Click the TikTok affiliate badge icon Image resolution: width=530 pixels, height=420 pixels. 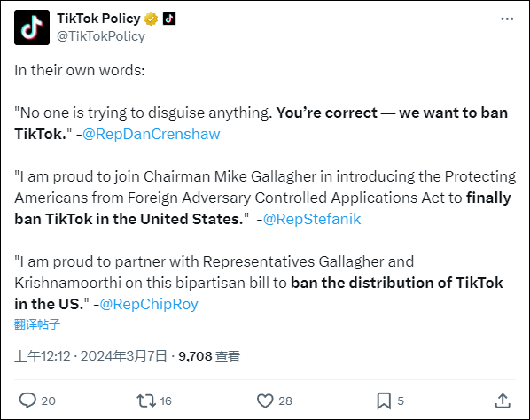click(x=169, y=19)
